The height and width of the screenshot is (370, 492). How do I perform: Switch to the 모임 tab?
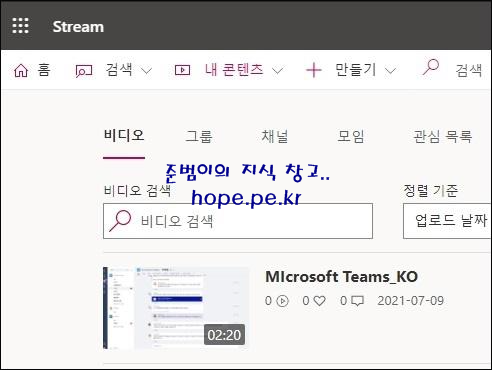pos(351,136)
